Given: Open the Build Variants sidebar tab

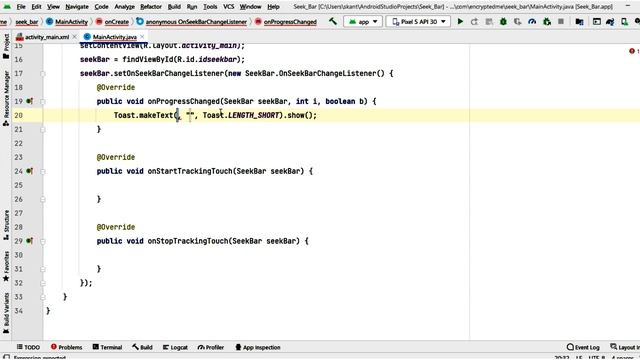Looking at the screenshot, I should tap(6, 313).
